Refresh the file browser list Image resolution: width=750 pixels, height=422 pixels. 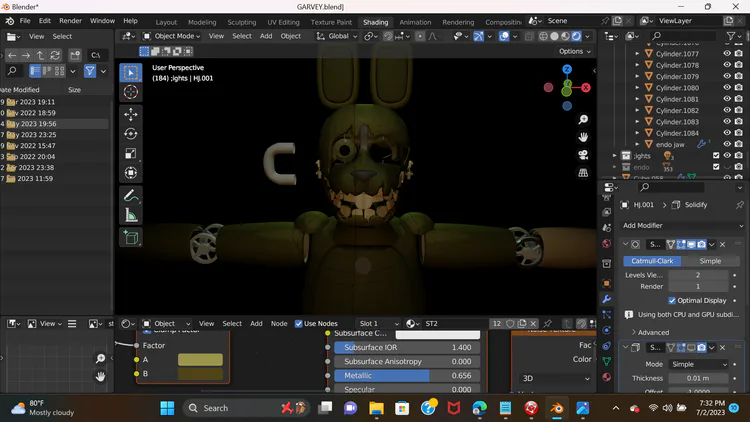(x=55, y=56)
